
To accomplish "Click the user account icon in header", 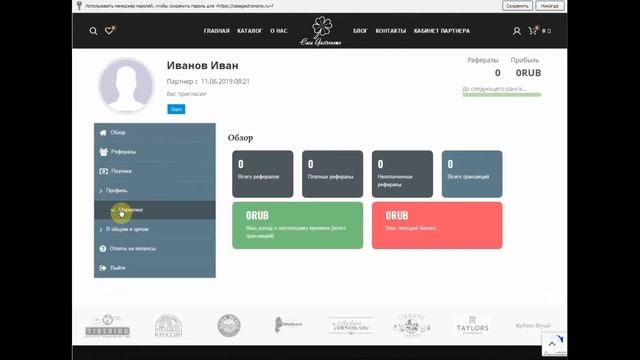I will tap(517, 31).
